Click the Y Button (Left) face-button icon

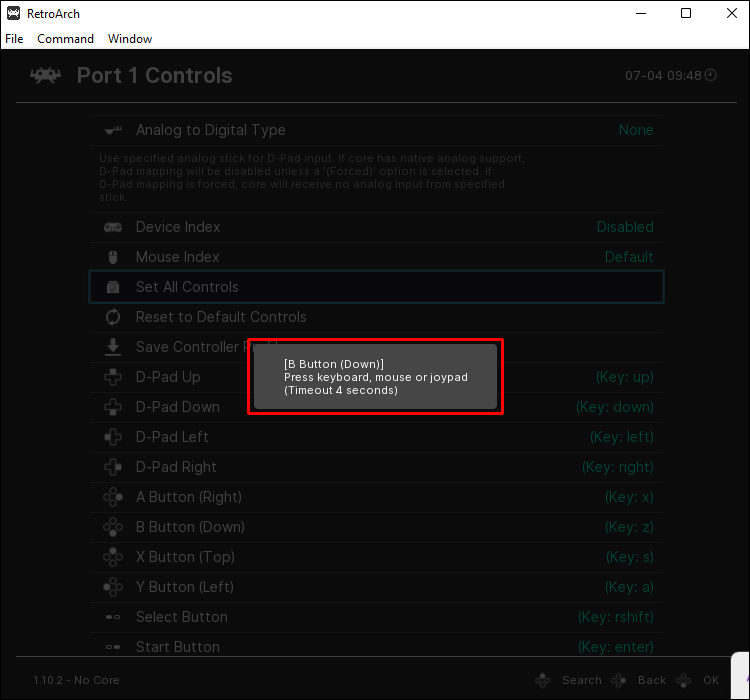(113, 587)
